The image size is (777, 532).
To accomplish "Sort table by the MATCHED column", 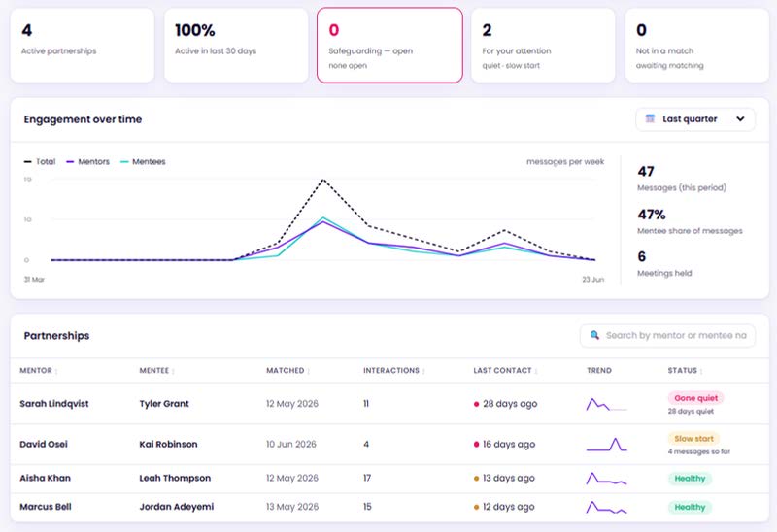I will pyautogui.click(x=287, y=371).
